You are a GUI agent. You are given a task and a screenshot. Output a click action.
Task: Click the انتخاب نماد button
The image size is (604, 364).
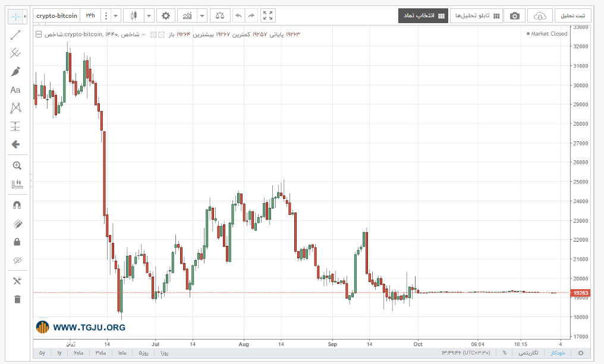pyautogui.click(x=423, y=16)
